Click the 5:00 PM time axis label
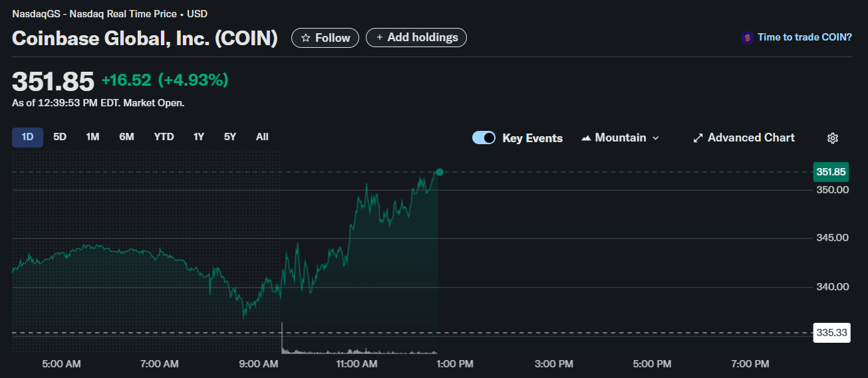This screenshot has width=868, height=378. (x=652, y=364)
